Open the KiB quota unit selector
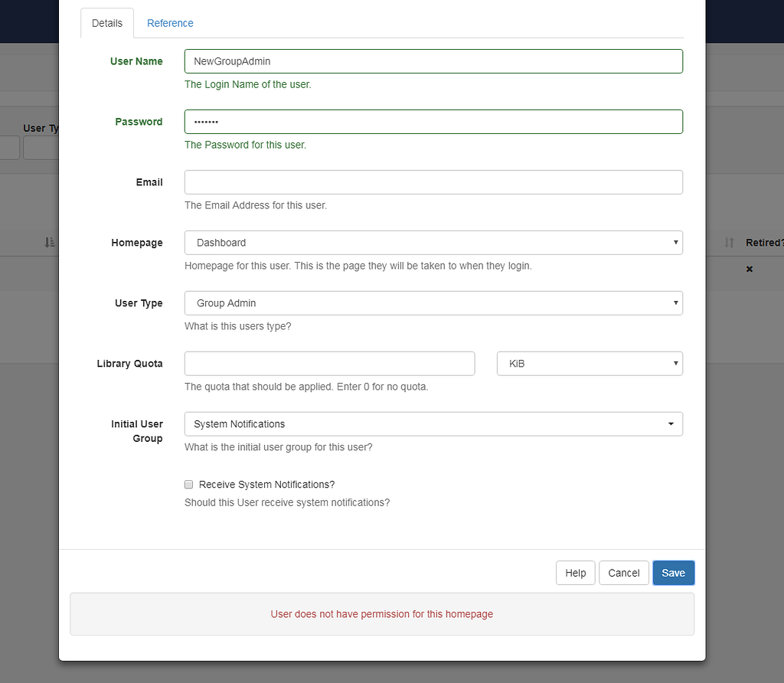This screenshot has height=683, width=784. click(590, 364)
